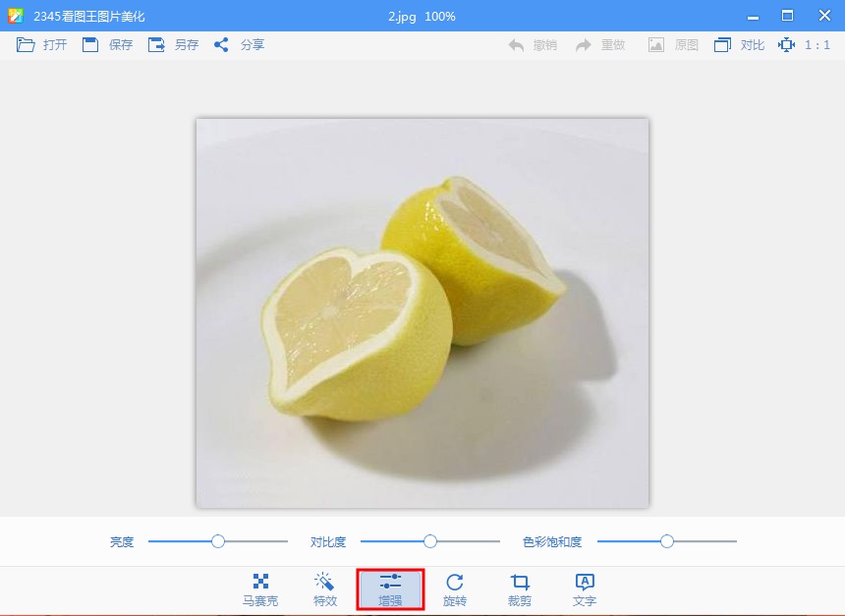Click the saturation (色彩饱和度) slider handle
The image size is (845, 616).
pos(667,541)
